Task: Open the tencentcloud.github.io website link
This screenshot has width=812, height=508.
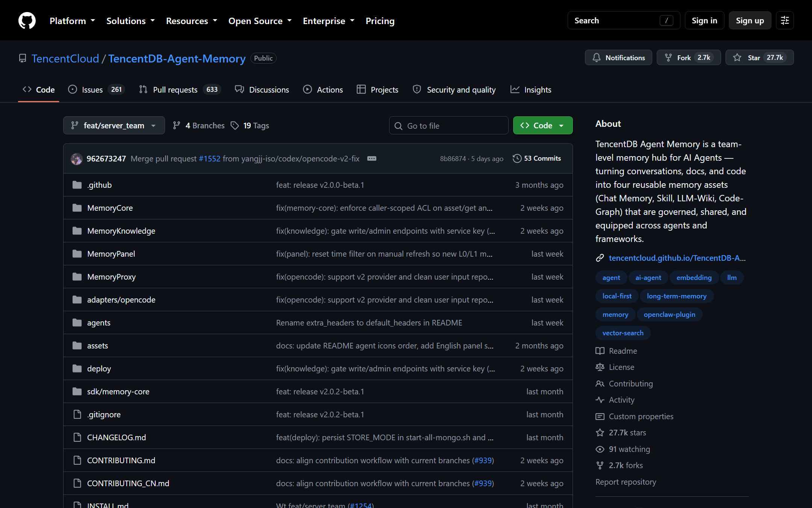Action: (677, 258)
